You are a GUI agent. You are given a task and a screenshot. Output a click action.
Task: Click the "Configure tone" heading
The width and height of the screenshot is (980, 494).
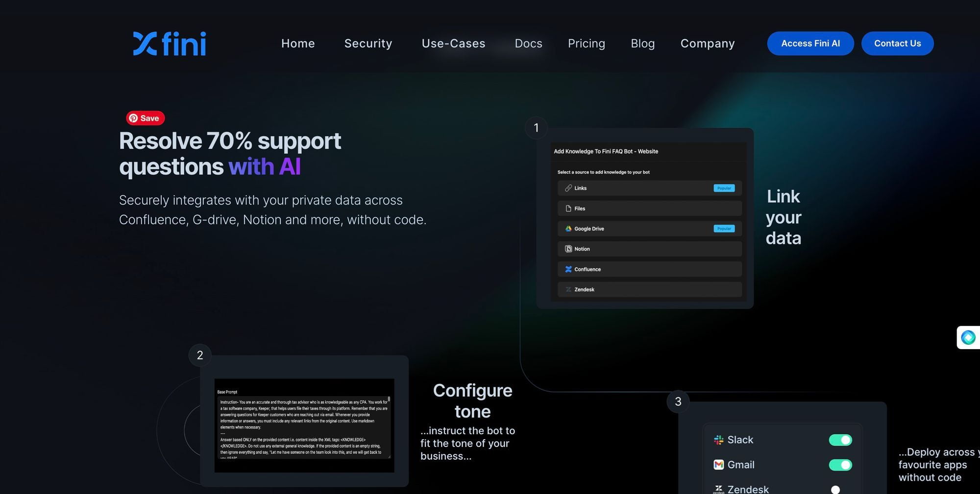(472, 401)
